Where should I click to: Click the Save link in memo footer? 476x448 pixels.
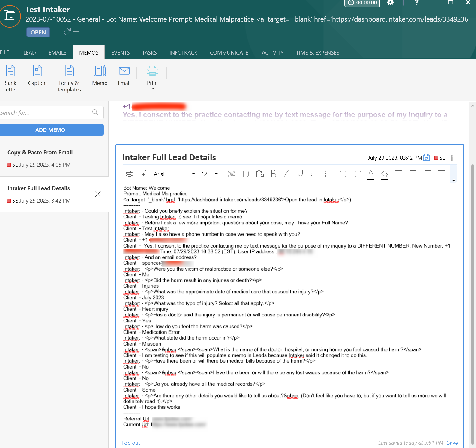point(452,443)
